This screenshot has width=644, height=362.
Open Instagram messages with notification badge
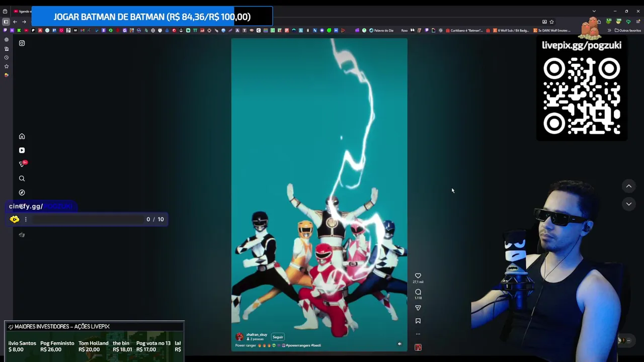pyautogui.click(x=22, y=164)
